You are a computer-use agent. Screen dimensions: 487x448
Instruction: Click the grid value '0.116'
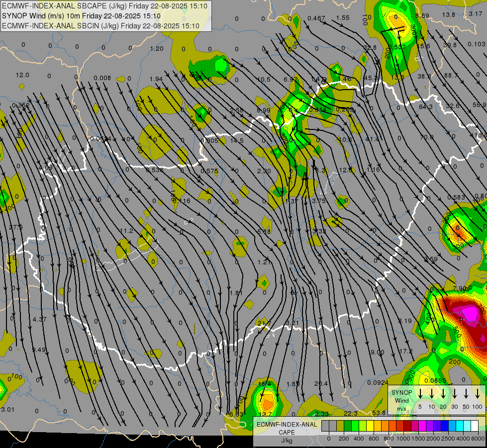point(182,201)
